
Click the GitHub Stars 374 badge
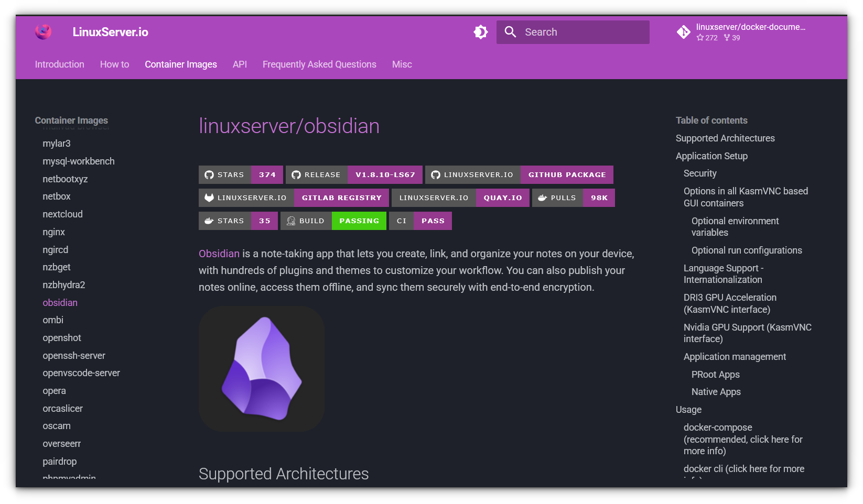pyautogui.click(x=241, y=174)
